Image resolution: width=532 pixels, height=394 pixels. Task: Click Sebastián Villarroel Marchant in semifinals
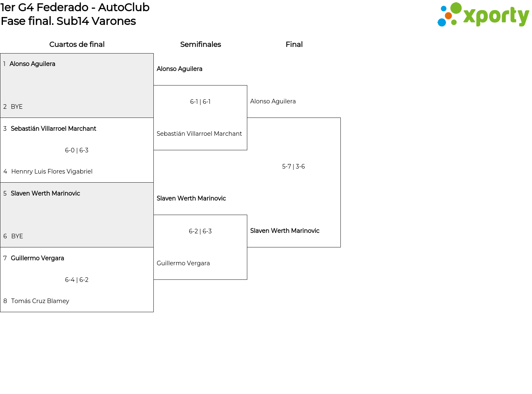[x=199, y=134]
